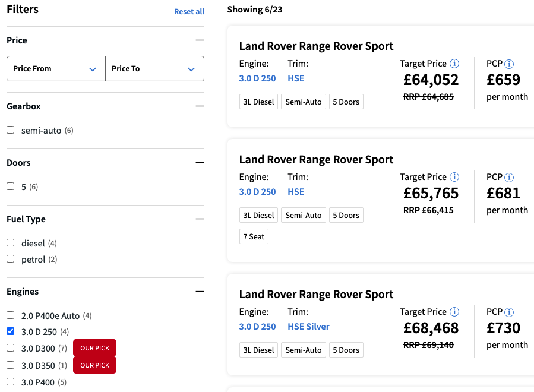Click the 7 Seat tag
The width and height of the screenshot is (534, 392).
[254, 237]
